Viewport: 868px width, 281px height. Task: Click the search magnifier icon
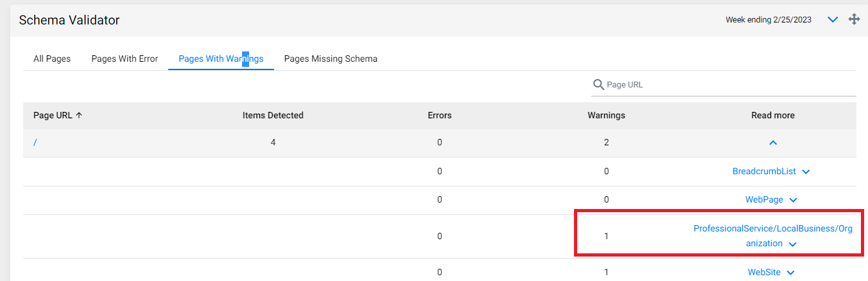(598, 85)
